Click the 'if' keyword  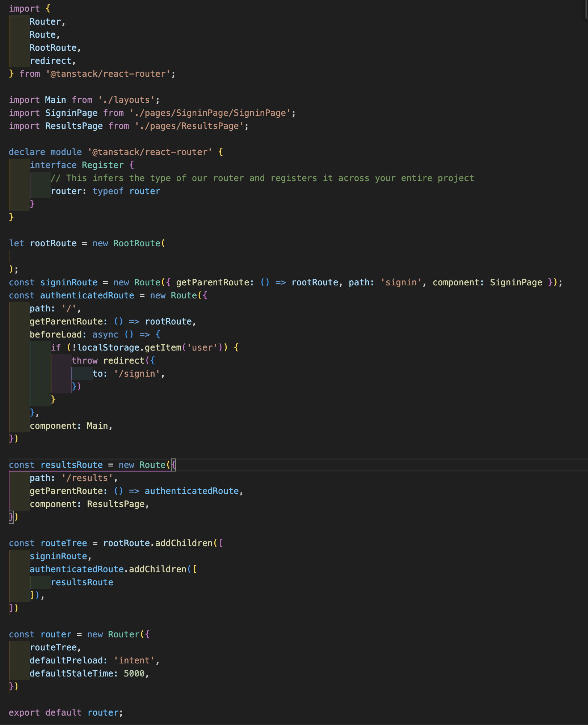coord(56,348)
